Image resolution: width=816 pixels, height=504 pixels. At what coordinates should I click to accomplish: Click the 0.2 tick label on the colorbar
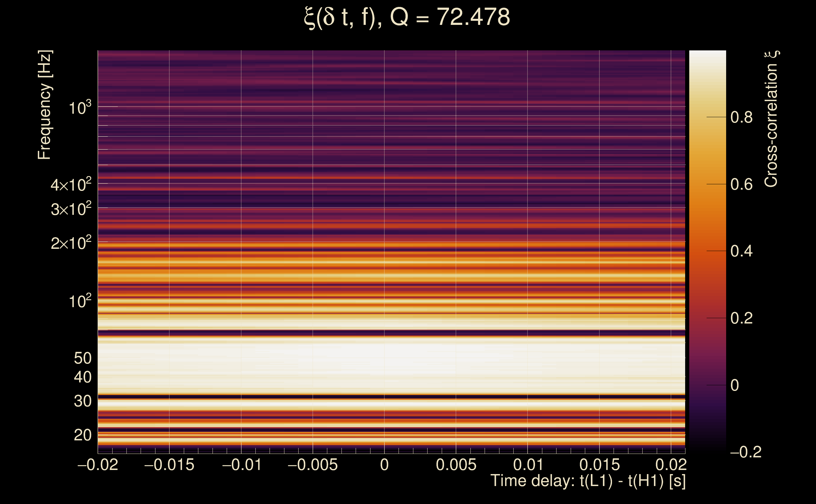coord(741,318)
